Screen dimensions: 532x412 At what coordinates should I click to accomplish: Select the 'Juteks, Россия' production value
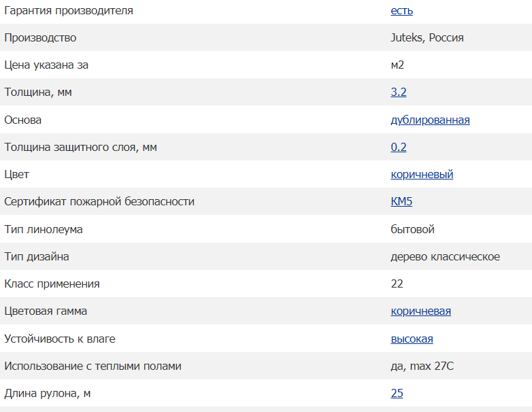[427, 37]
